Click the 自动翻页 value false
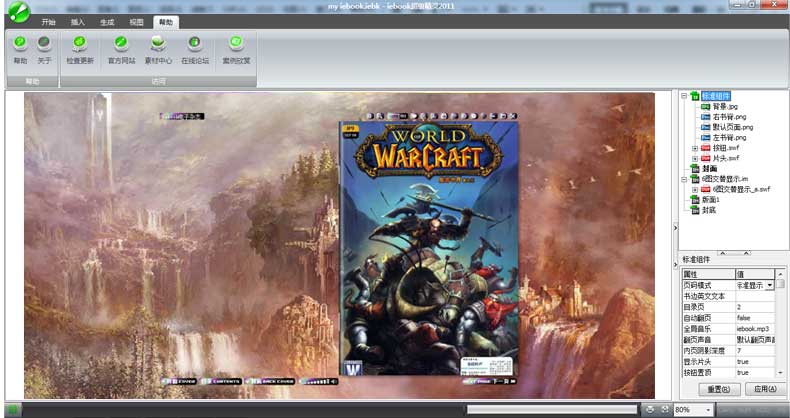 coord(755,318)
